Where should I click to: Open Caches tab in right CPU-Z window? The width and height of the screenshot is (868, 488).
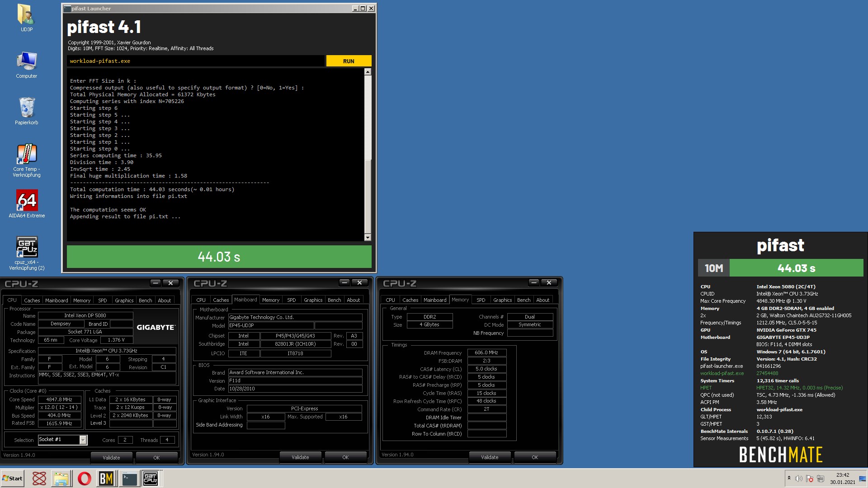[410, 300]
